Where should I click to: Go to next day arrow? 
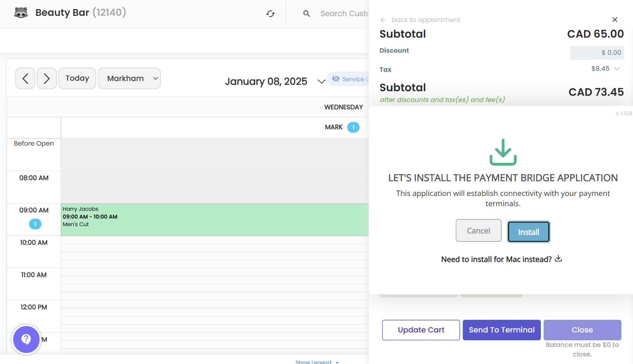coord(47,78)
